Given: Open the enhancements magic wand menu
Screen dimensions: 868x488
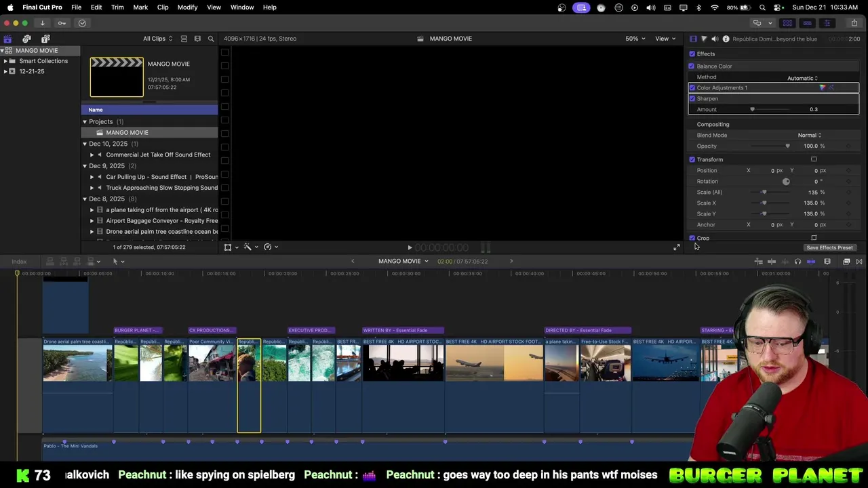Looking at the screenshot, I should (250, 247).
